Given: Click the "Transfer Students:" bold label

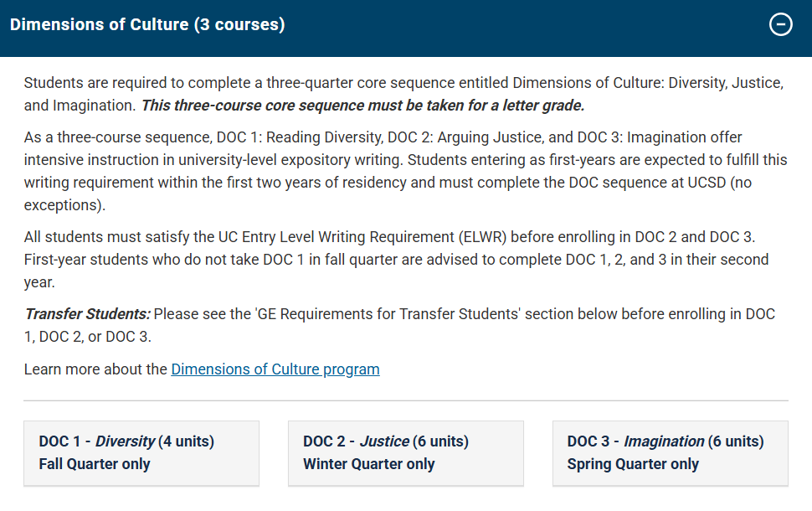Looking at the screenshot, I should click(x=87, y=314).
